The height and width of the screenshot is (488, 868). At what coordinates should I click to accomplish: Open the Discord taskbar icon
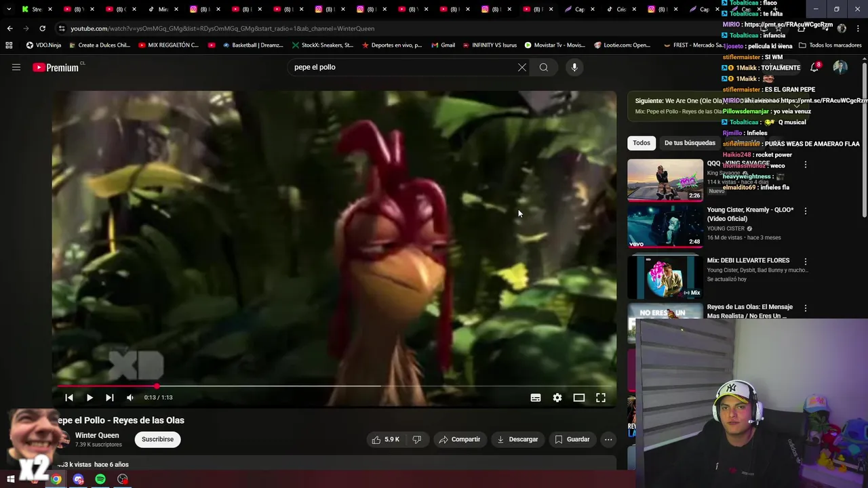click(x=79, y=479)
